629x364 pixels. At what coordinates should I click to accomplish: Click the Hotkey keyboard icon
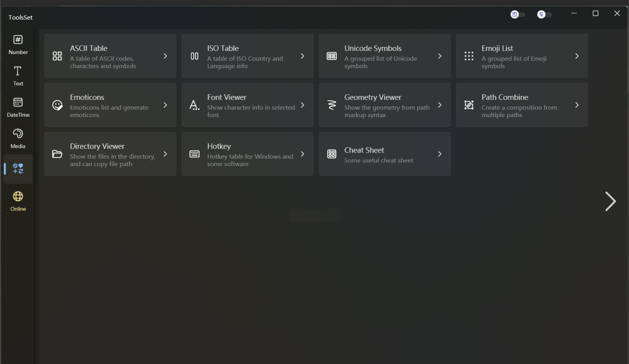point(195,154)
